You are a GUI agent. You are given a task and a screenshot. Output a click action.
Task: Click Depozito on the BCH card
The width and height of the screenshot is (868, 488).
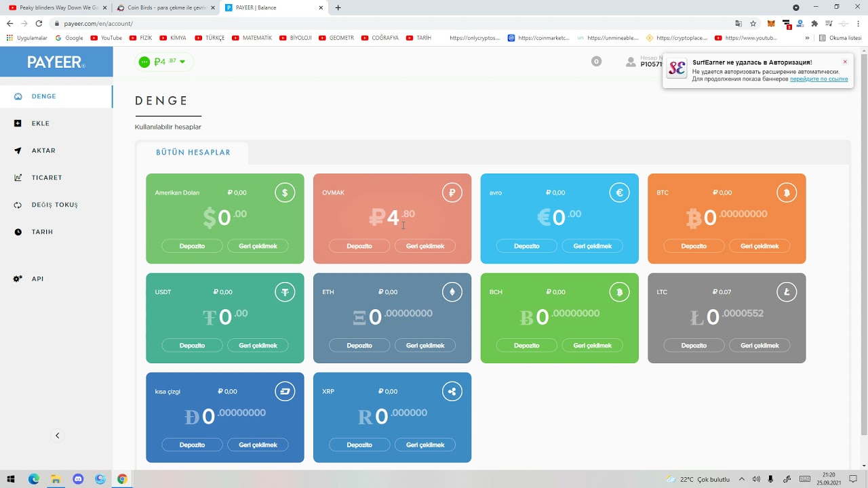pyautogui.click(x=527, y=346)
